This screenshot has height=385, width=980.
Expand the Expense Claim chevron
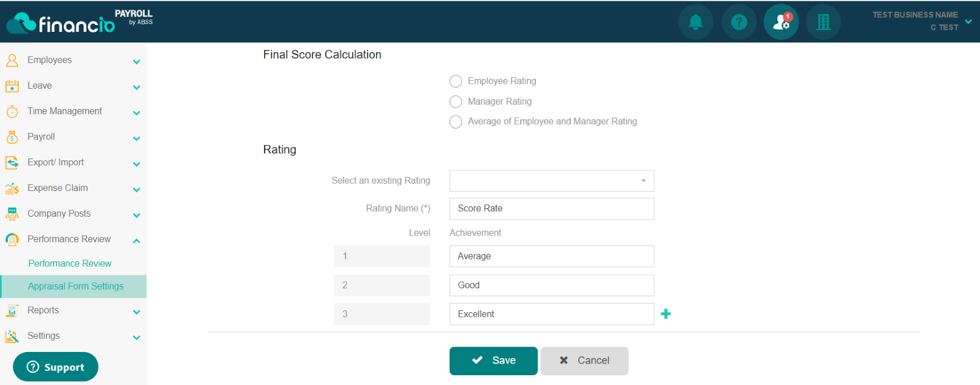pos(137,190)
